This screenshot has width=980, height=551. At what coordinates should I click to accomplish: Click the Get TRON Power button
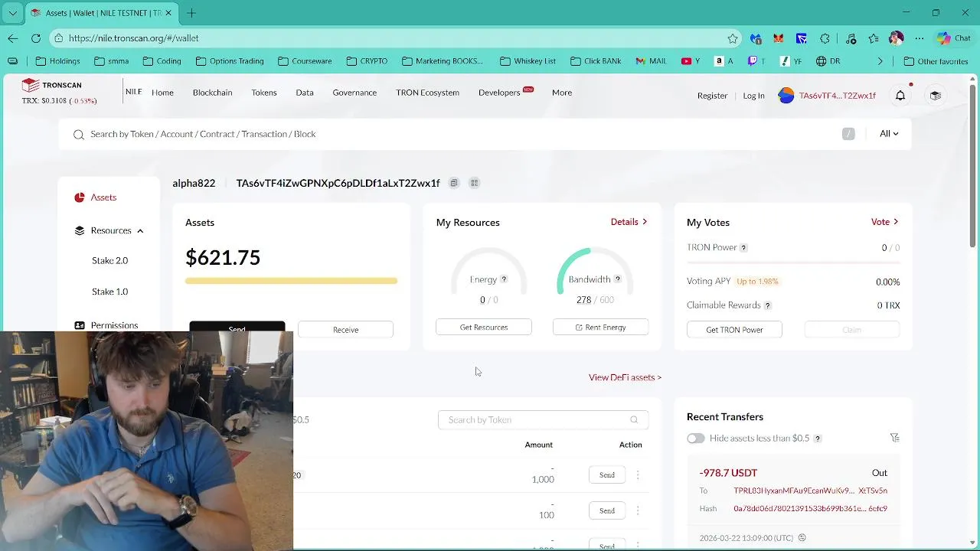(x=734, y=330)
